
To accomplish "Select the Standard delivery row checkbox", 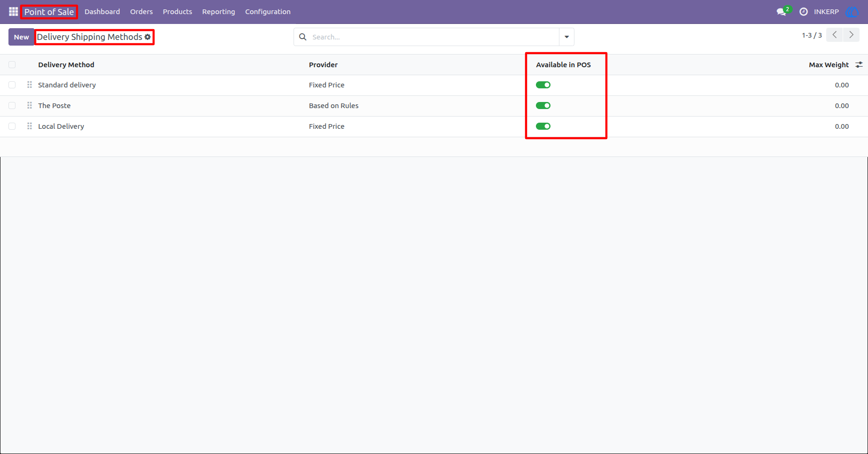I will 12,85.
